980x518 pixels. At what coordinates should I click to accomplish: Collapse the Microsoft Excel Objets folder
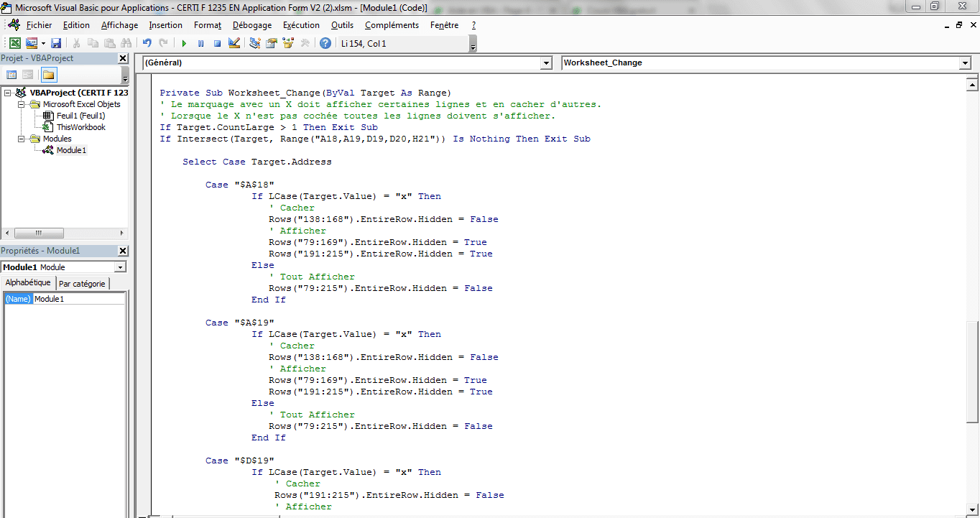point(22,104)
